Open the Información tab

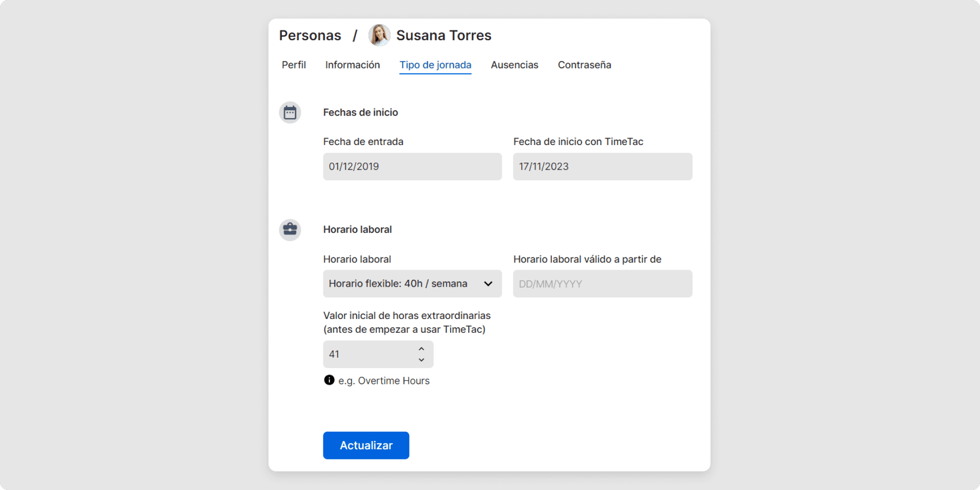point(352,65)
